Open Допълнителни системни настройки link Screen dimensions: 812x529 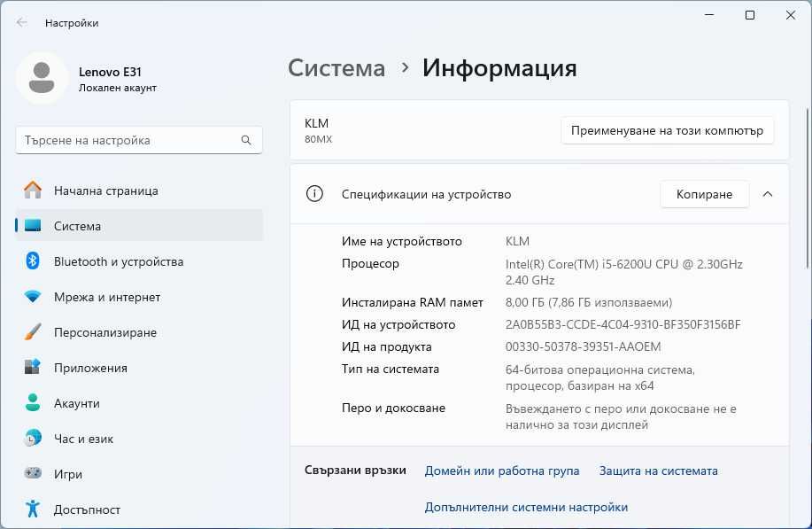(x=526, y=507)
